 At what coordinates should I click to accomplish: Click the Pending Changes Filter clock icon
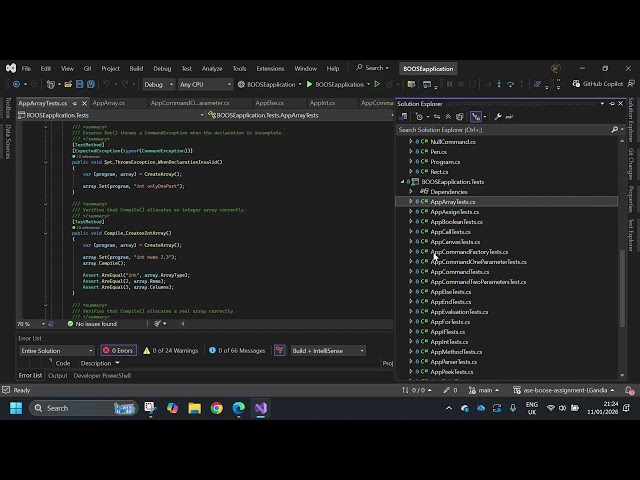pos(419,117)
